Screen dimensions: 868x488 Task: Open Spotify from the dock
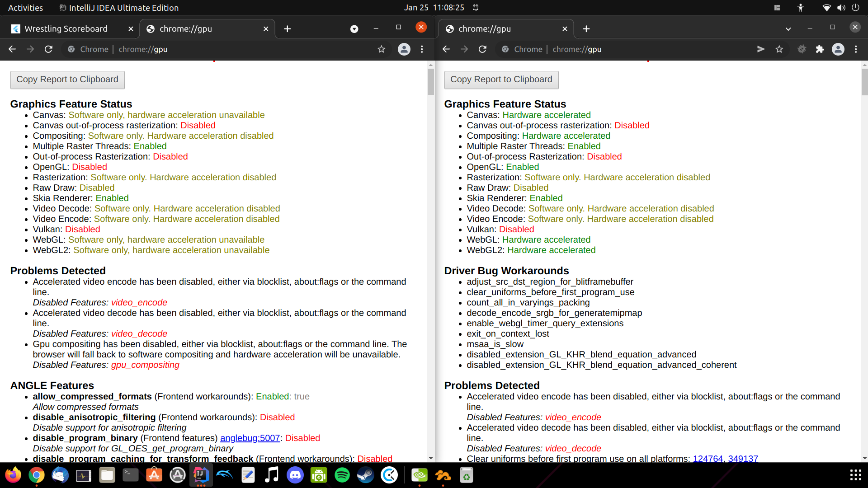point(342,475)
